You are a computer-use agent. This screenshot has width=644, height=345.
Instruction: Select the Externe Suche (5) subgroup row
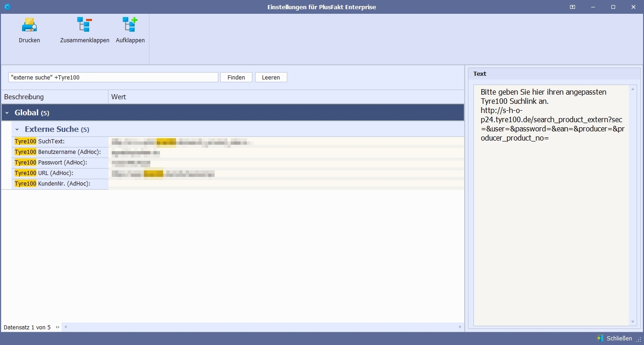[x=238, y=129]
